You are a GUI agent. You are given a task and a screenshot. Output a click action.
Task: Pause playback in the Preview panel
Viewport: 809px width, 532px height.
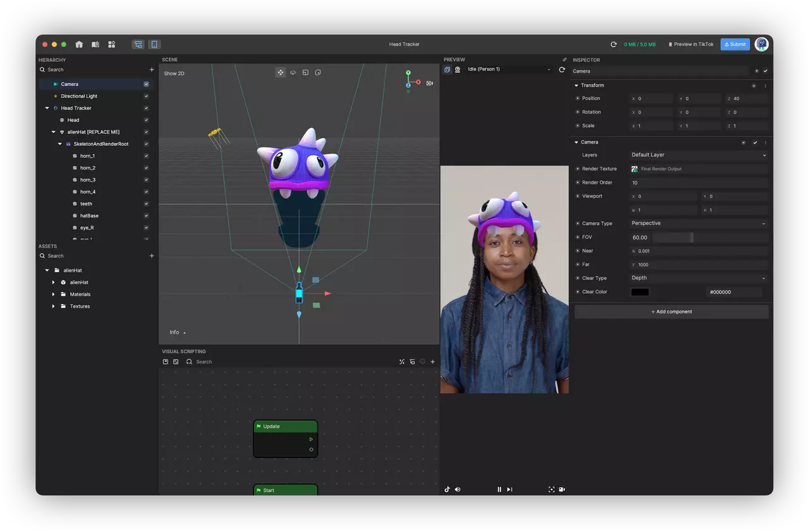pos(499,489)
